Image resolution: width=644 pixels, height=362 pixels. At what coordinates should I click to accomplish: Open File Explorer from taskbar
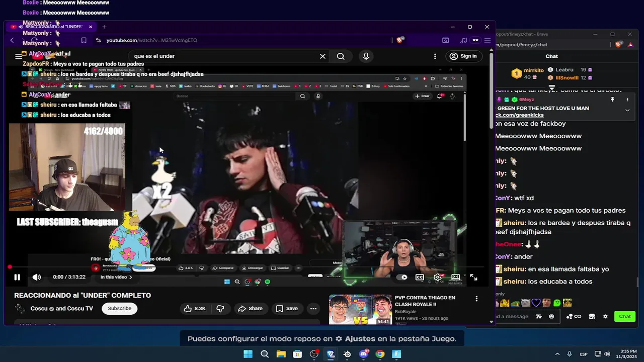tap(281, 354)
